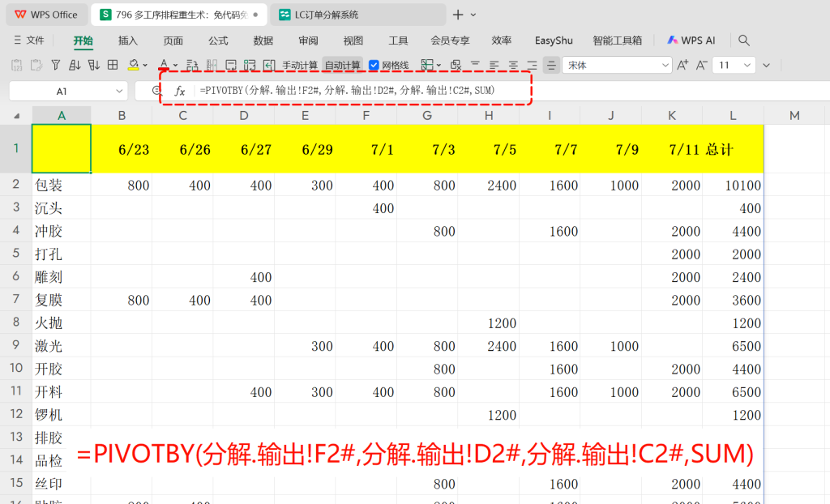Click the search magnifier icon in ribbon
The height and width of the screenshot is (504, 830).
744,41
